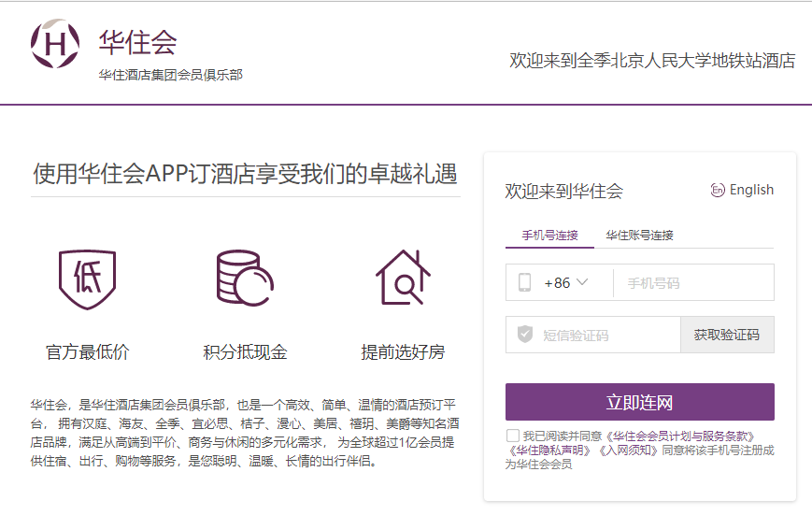Click the Huazhu H logo icon
This screenshot has width=812, height=515.
(55, 44)
